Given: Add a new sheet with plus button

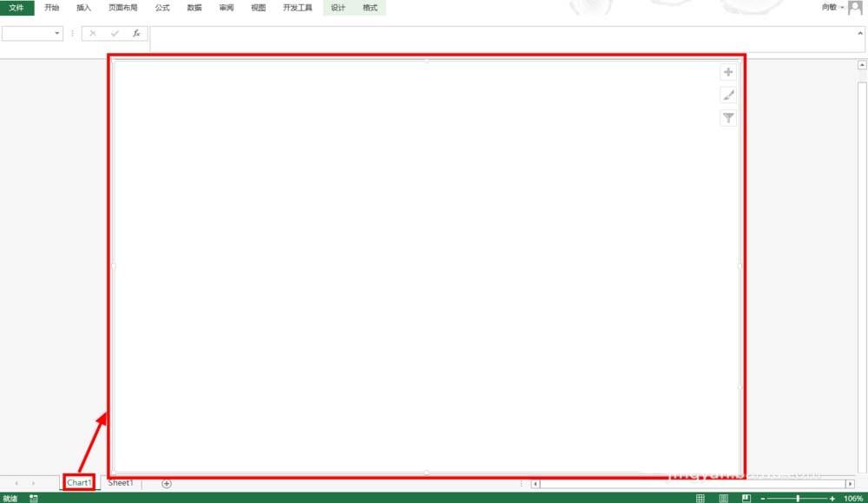Looking at the screenshot, I should (167, 483).
